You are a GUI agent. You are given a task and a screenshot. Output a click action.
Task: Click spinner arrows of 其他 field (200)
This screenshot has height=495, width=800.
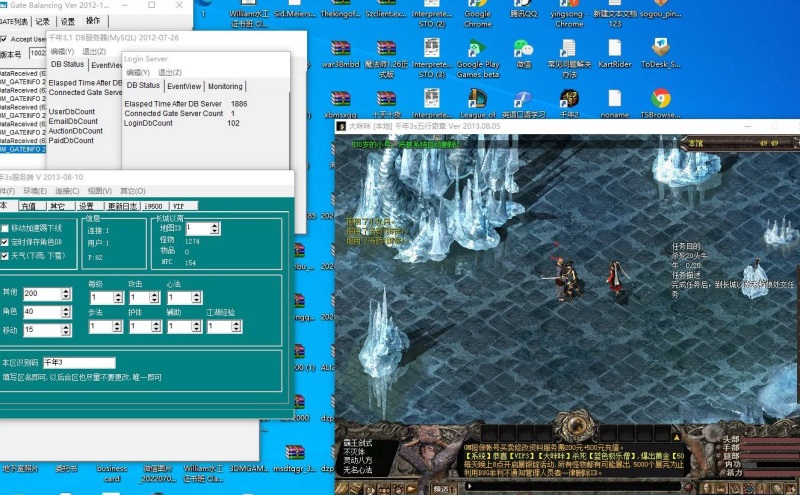pyautogui.click(x=65, y=293)
